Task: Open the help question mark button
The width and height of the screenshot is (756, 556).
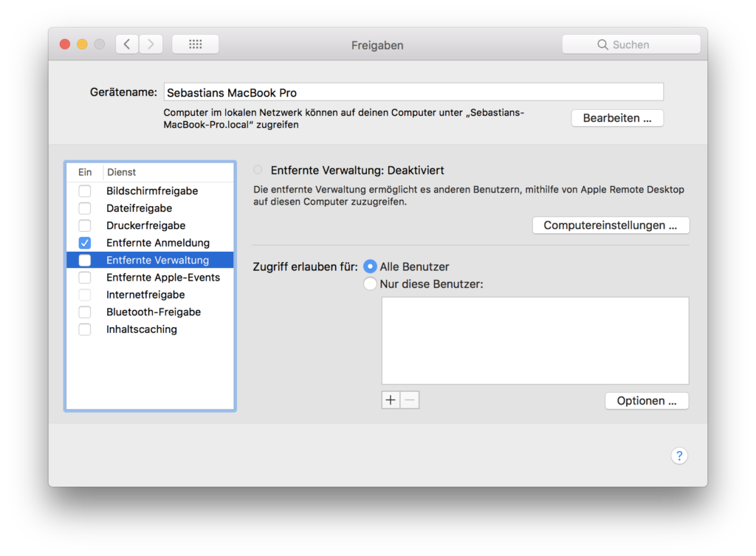Action: point(679,456)
